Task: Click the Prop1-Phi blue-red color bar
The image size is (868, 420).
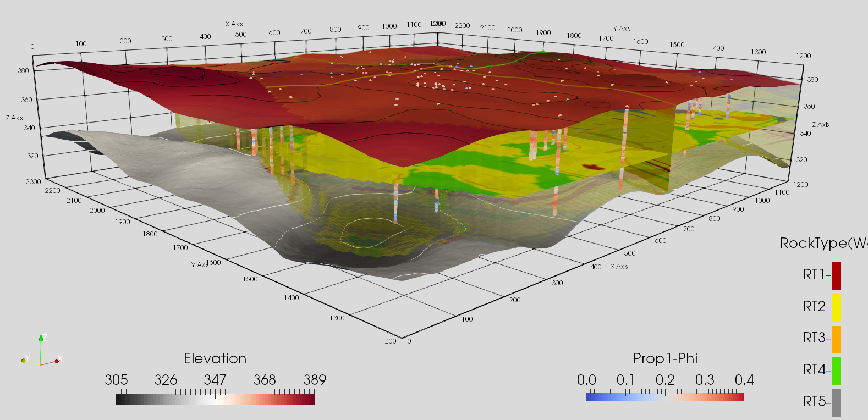Action: point(665,397)
